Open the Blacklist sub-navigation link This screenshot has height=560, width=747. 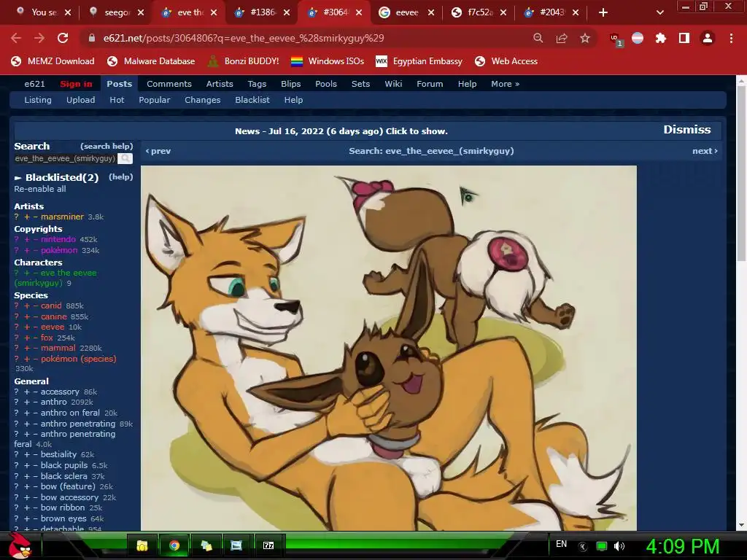coord(252,100)
